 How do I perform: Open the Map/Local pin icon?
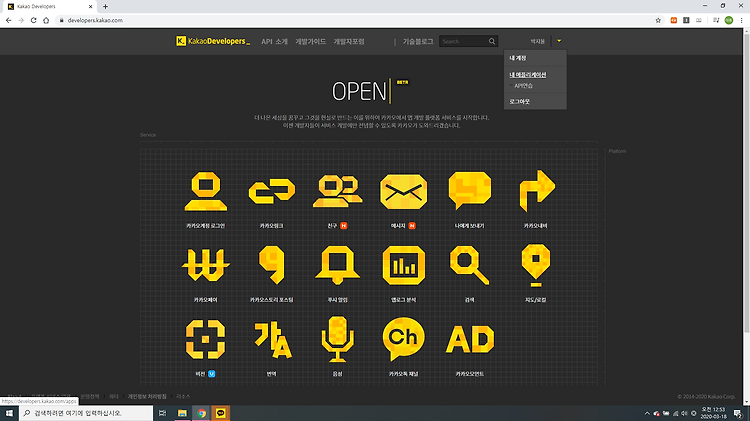pos(536,265)
